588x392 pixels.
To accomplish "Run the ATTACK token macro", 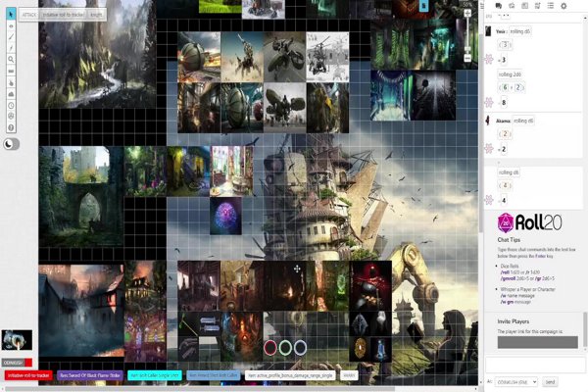I will (x=29, y=15).
